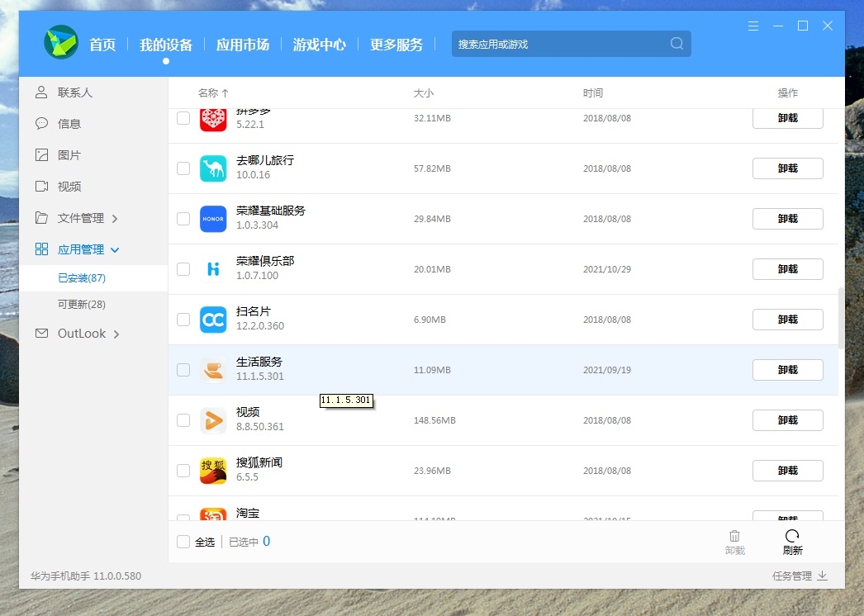This screenshot has width=864, height=616.
Task: Click the 任务管理 download arrow icon
Action: pos(822,576)
